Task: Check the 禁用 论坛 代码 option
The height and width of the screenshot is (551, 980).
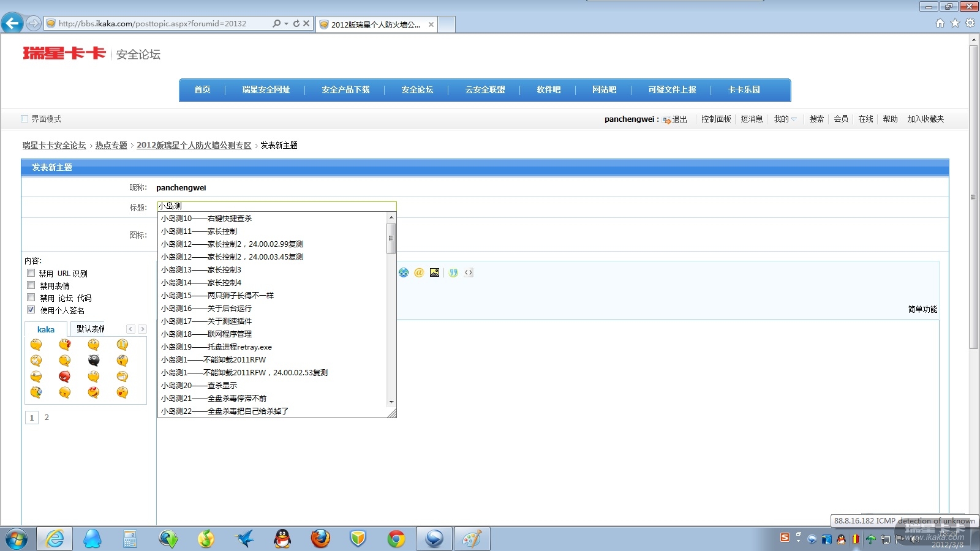Action: point(31,298)
